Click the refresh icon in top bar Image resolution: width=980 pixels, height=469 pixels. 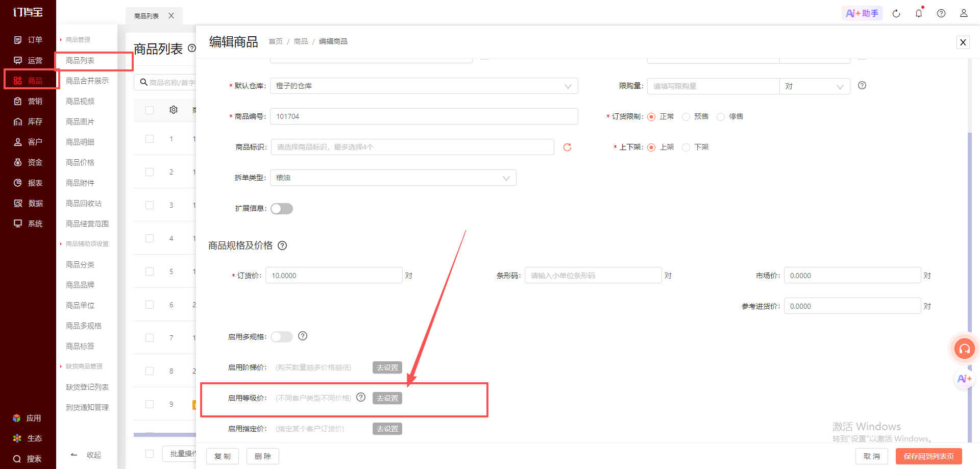896,14
